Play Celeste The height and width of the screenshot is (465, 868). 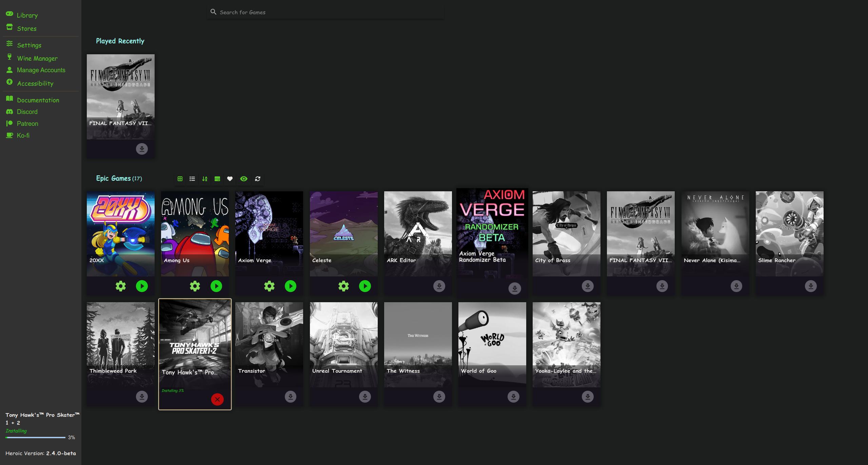tap(365, 286)
